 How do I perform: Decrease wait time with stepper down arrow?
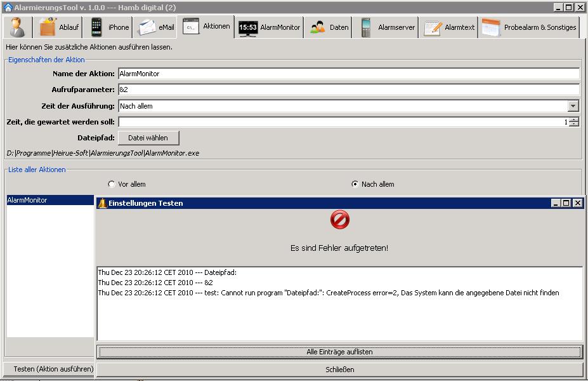tap(574, 124)
